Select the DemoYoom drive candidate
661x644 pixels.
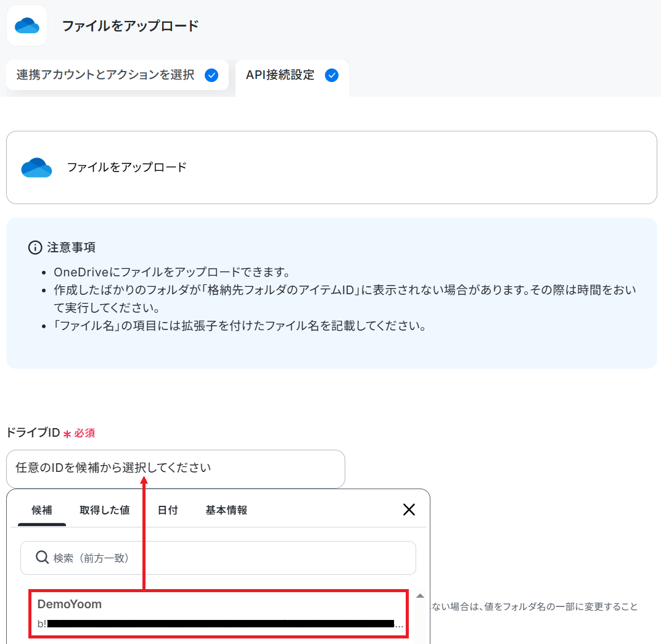(x=218, y=614)
